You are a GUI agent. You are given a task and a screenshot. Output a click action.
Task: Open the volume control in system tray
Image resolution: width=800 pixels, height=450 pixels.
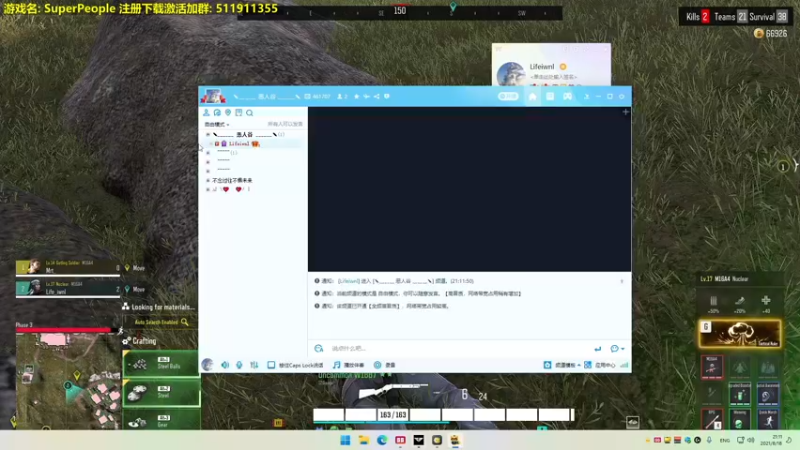[x=751, y=440]
